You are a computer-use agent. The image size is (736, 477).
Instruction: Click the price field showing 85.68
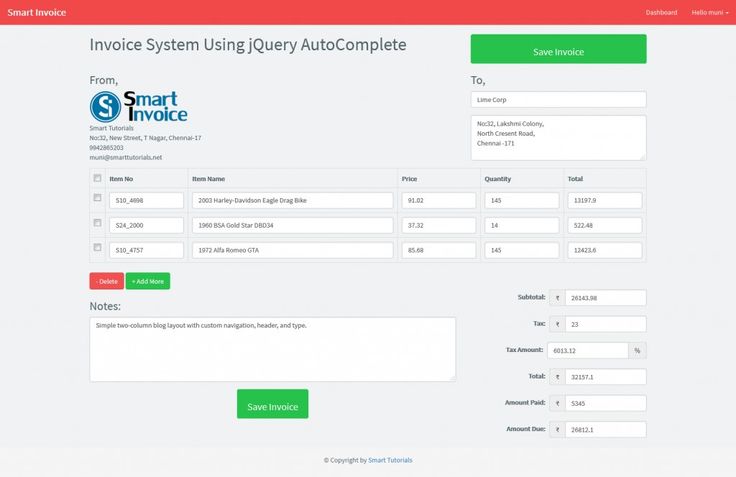point(438,250)
